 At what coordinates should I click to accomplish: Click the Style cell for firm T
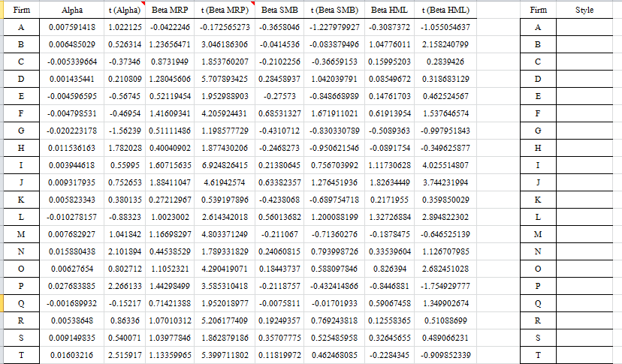584,355
